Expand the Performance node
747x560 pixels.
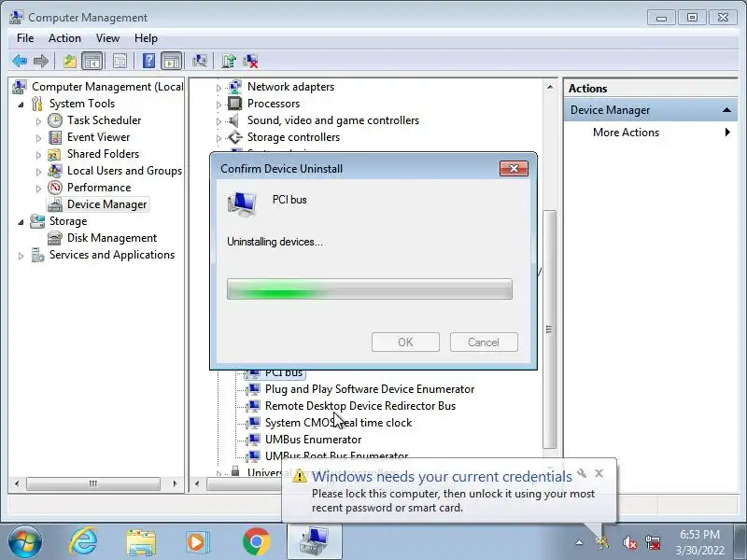tap(38, 189)
